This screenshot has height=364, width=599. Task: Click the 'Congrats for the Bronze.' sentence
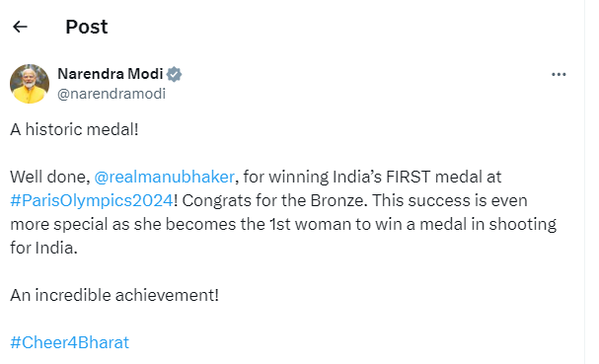(274, 201)
